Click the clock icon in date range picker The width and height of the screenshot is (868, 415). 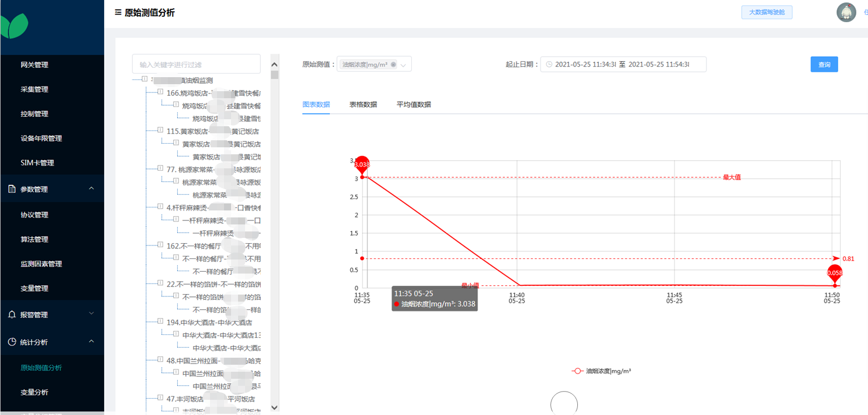point(549,64)
